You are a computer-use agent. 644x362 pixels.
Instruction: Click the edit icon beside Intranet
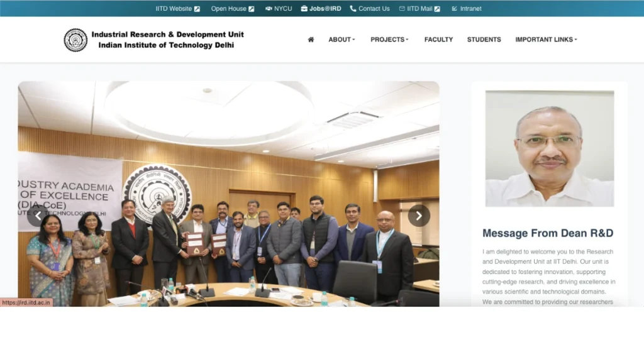454,9
